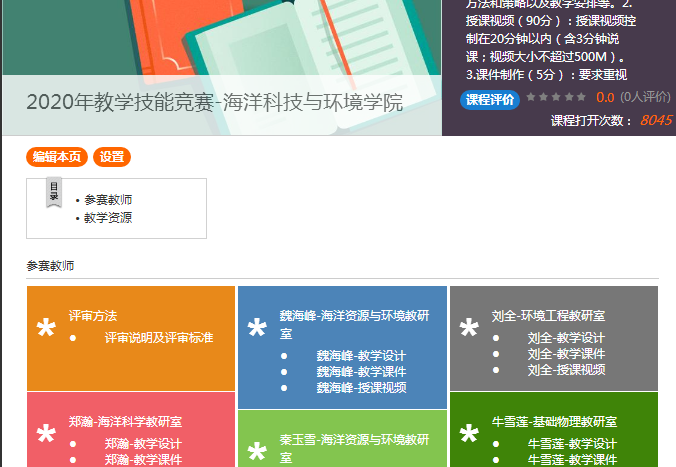Click the fifth rating star icon
Viewport: 676px width, 467px height.
[x=582, y=97]
